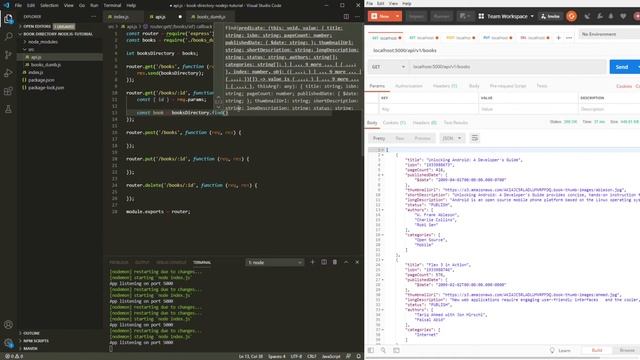This screenshot has height=360, width=640.
Task: Open the Manage gear icon in VS Code
Action: pyautogui.click(x=8, y=343)
